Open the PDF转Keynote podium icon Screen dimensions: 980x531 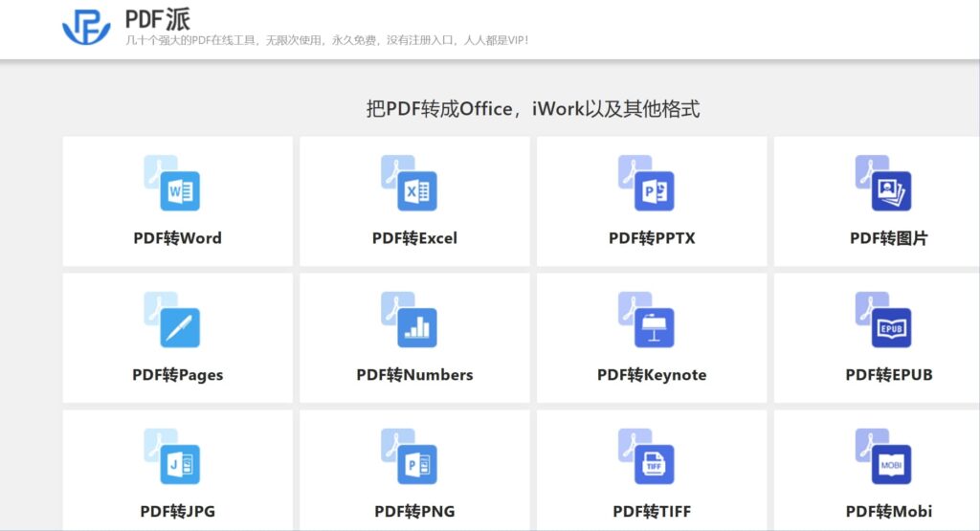646,320
